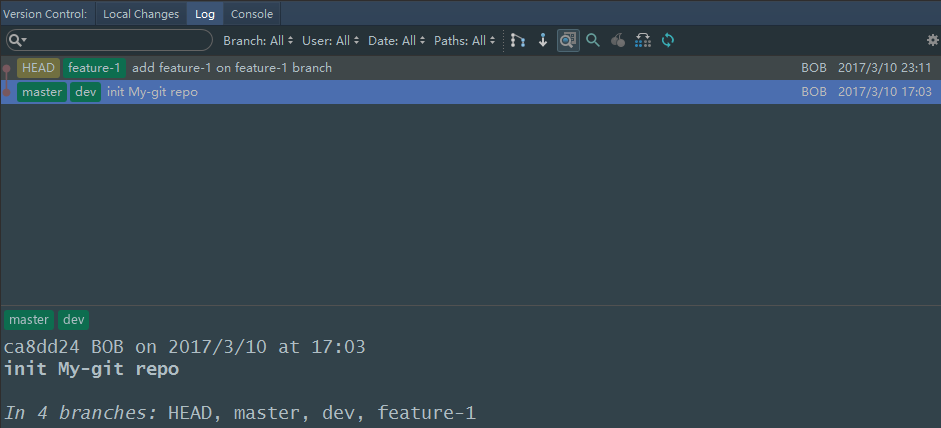This screenshot has width=941, height=428.
Task: Click the Go To Hash/Branch/Tag arrow icon
Action: click(543, 40)
